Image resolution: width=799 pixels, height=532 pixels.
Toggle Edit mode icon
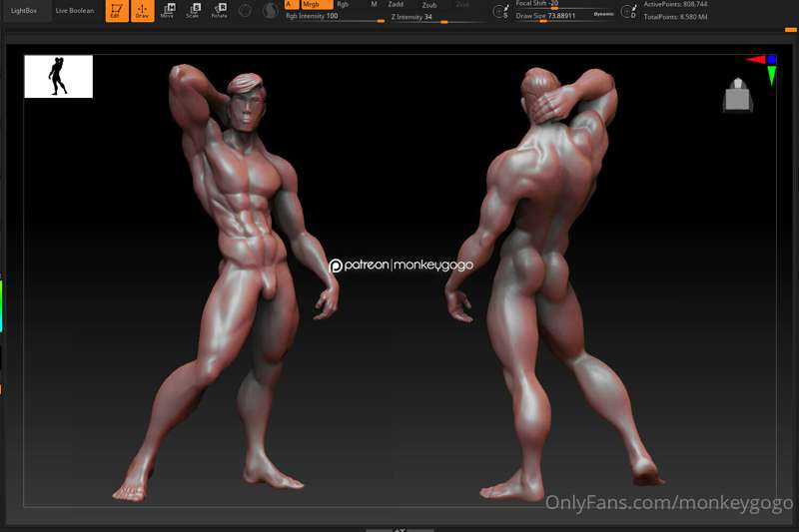pyautogui.click(x=117, y=11)
